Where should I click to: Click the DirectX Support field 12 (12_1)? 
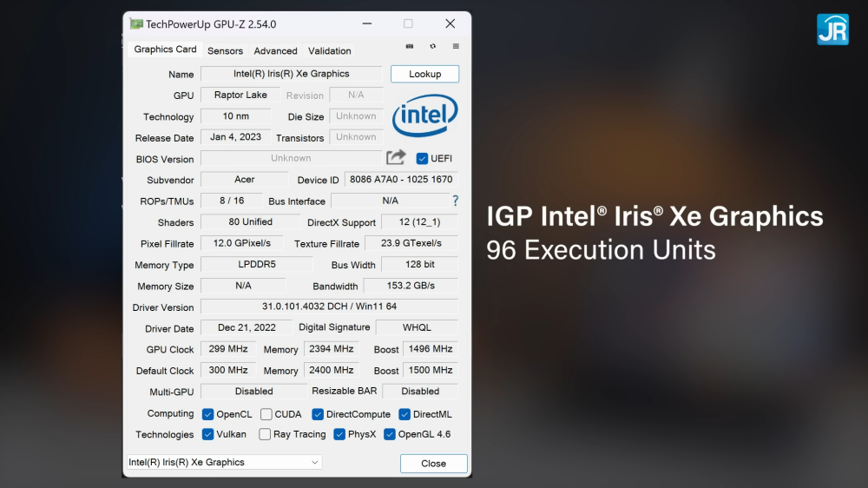[419, 221]
